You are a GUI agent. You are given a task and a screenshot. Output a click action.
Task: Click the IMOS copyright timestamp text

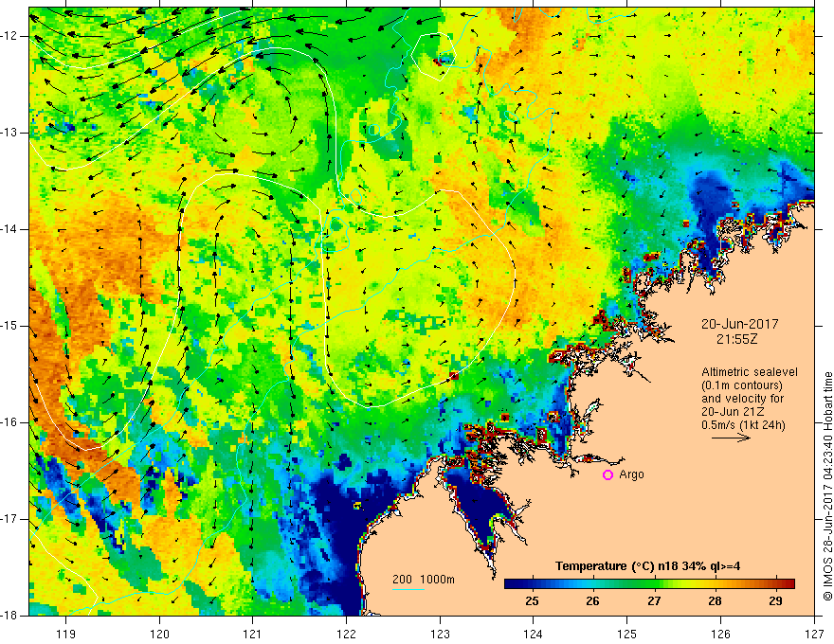tap(827, 486)
